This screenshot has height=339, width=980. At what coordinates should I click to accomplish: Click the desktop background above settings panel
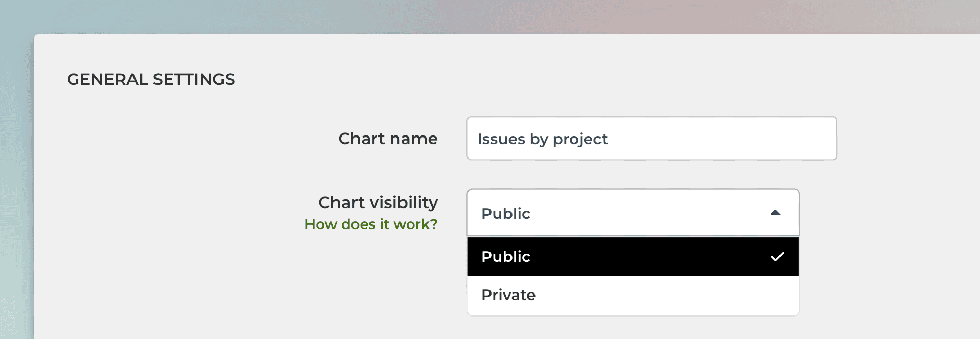coord(491,15)
